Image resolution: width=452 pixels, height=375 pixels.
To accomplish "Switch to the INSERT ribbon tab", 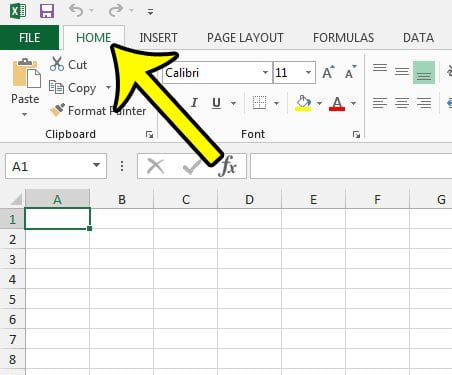I will pyautogui.click(x=158, y=37).
